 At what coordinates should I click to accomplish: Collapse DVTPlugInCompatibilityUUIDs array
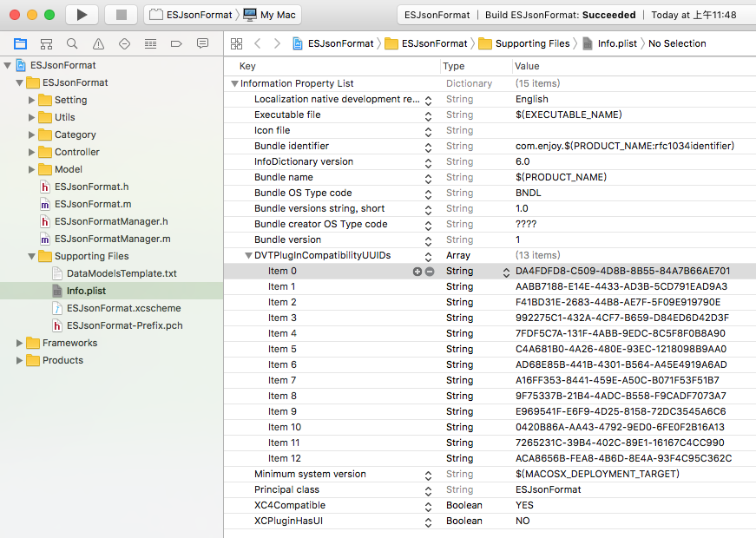[248, 255]
